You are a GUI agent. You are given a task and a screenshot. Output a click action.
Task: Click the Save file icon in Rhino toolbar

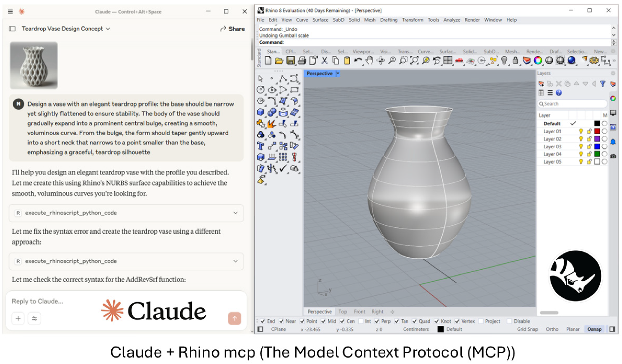291,60
